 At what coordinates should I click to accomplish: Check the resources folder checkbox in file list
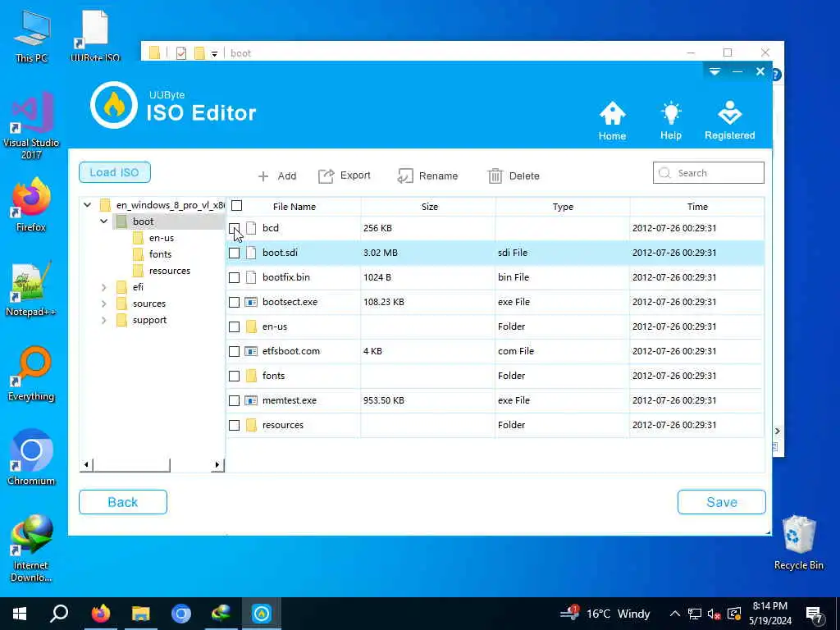point(234,426)
